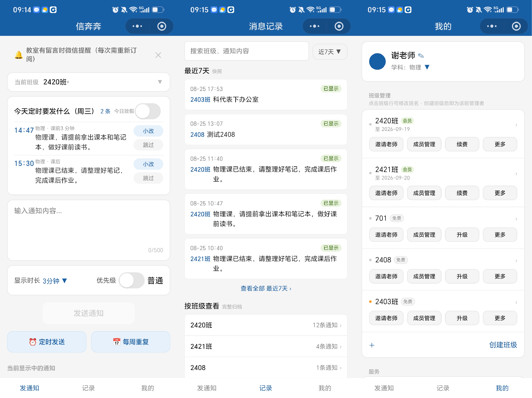The height and width of the screenshot is (398, 532).
Task: Open the 2408 测试2408 message
Action: point(266,129)
